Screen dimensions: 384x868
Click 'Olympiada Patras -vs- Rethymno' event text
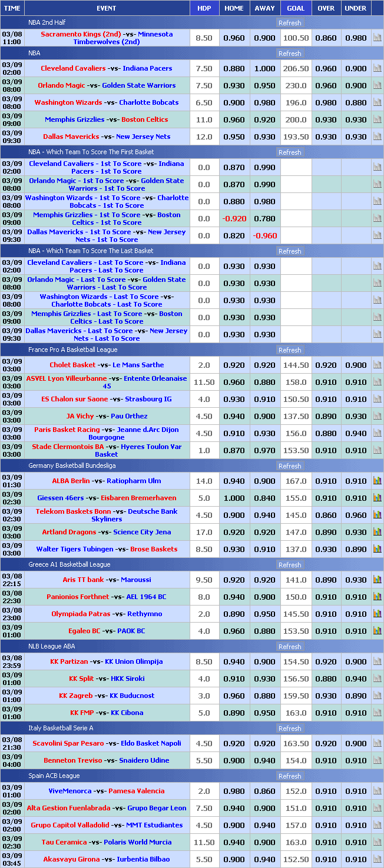(106, 614)
